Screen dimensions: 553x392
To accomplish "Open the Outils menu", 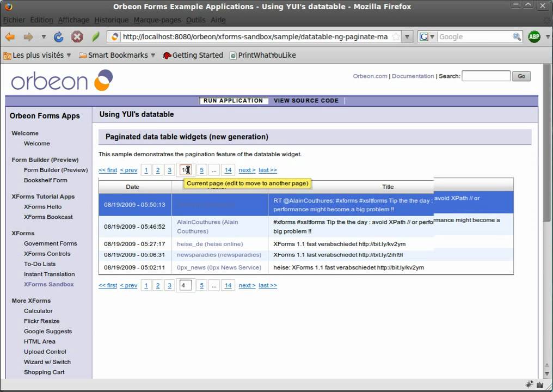I will (196, 20).
